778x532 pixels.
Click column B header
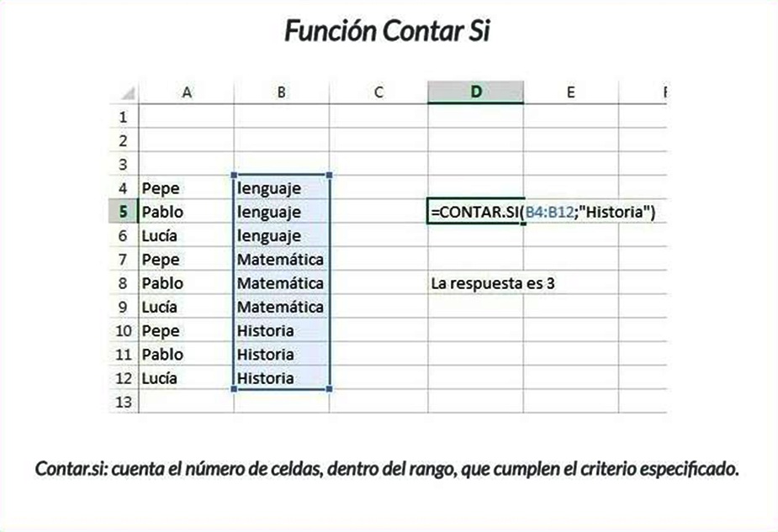point(281,93)
